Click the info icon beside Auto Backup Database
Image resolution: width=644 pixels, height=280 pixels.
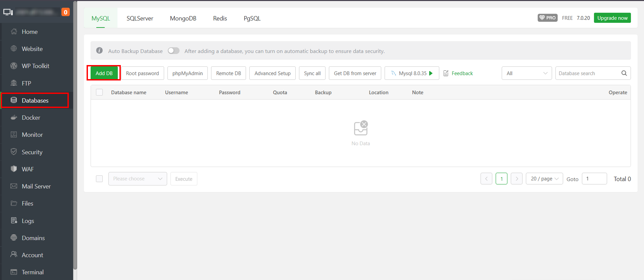(99, 51)
